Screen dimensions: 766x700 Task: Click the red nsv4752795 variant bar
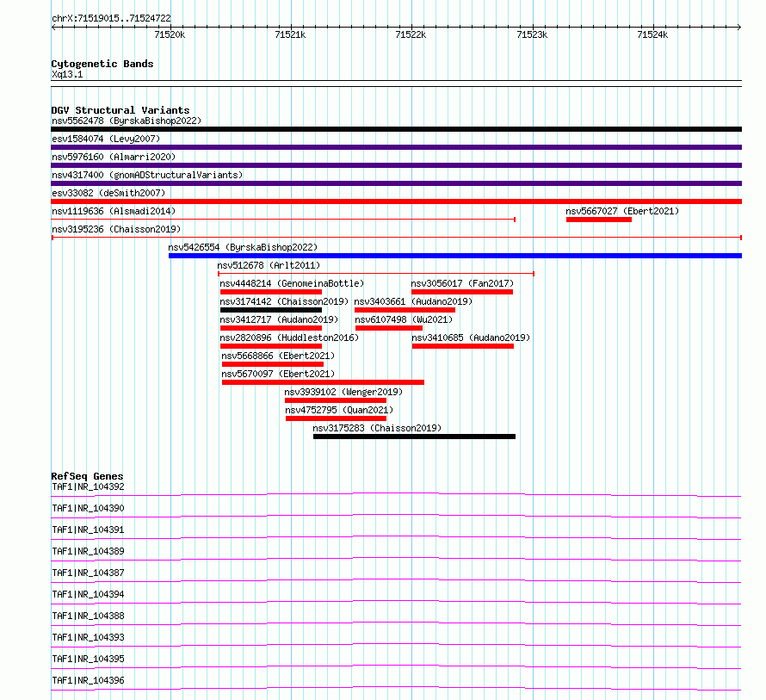point(337,418)
